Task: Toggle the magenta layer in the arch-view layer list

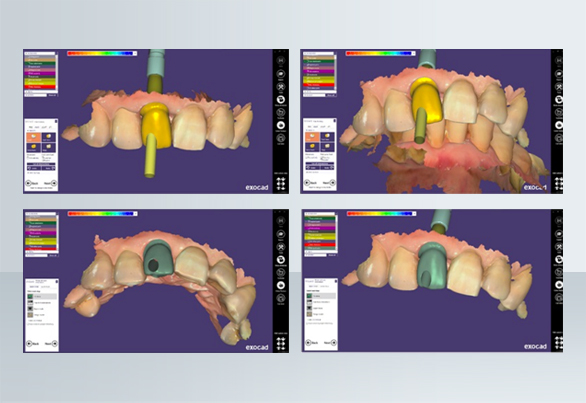Action: [41, 233]
